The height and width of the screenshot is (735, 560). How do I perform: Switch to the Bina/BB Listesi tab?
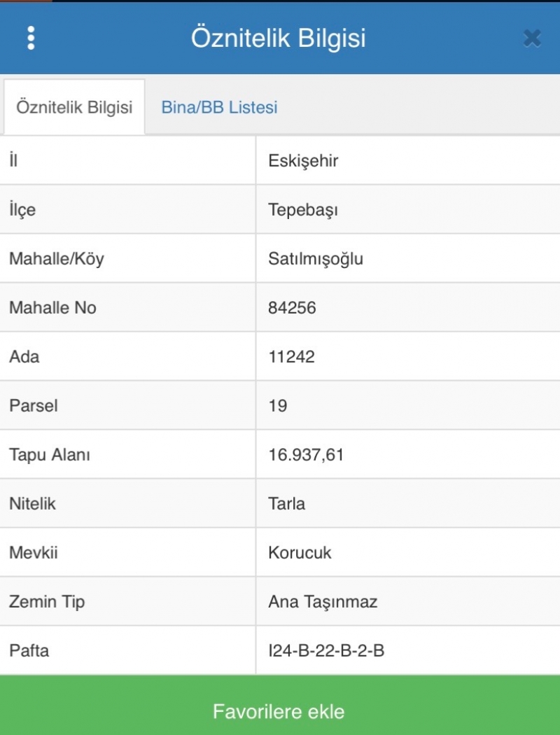point(219,108)
